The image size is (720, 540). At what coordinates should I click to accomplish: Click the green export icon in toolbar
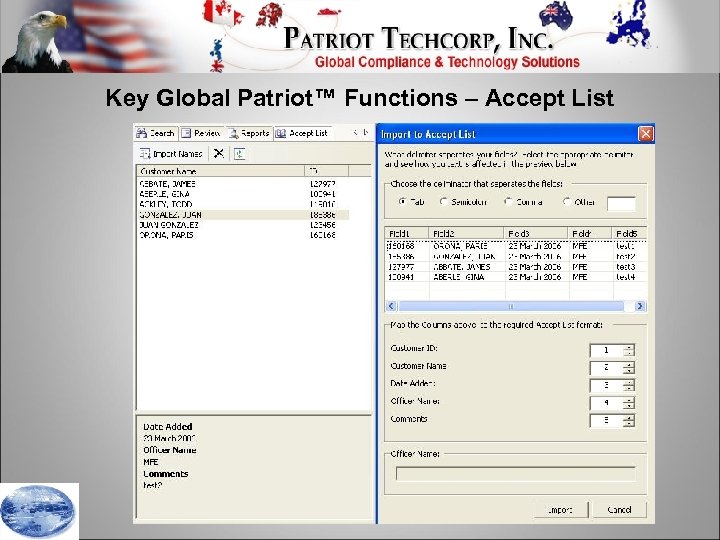pyautogui.click(x=239, y=154)
